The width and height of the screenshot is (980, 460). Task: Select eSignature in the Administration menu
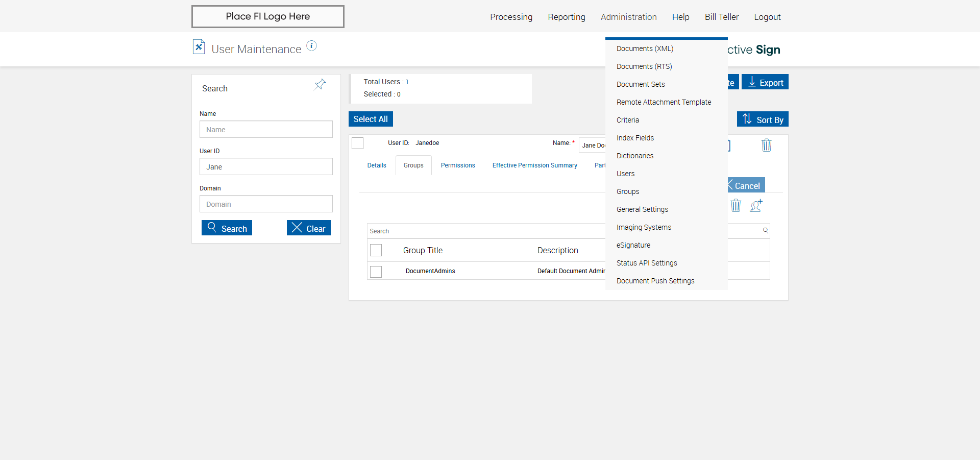tap(633, 245)
